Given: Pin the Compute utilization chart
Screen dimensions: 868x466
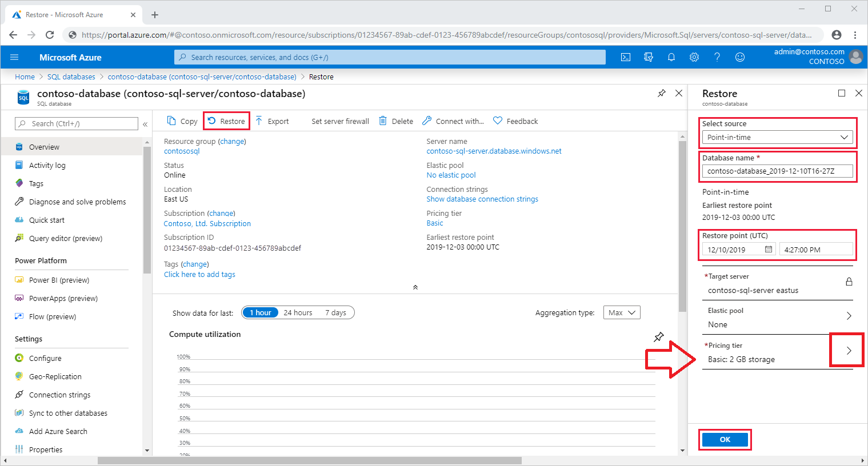Looking at the screenshot, I should click(658, 337).
